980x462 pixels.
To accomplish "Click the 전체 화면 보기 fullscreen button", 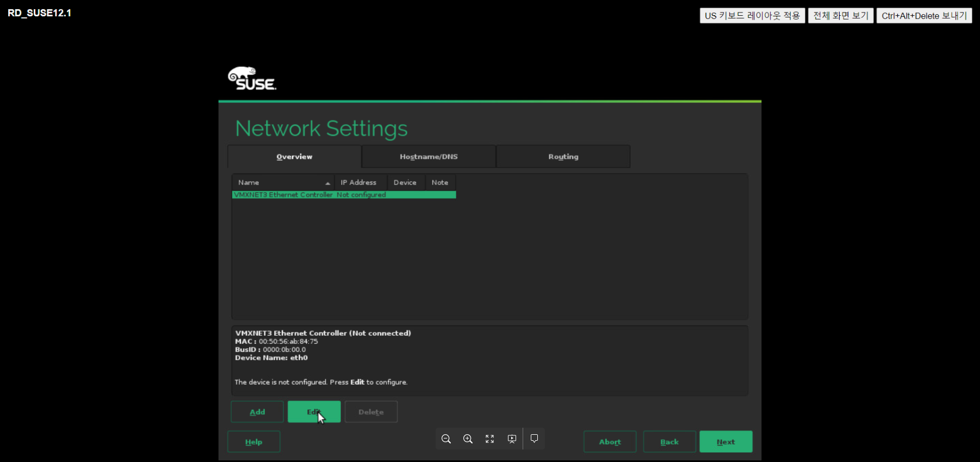I will (x=841, y=16).
